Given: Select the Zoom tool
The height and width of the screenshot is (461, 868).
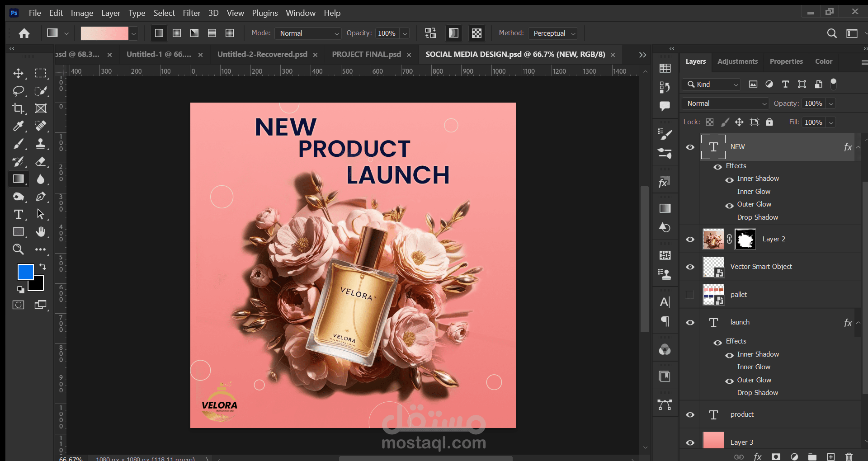Looking at the screenshot, I should 18,249.
